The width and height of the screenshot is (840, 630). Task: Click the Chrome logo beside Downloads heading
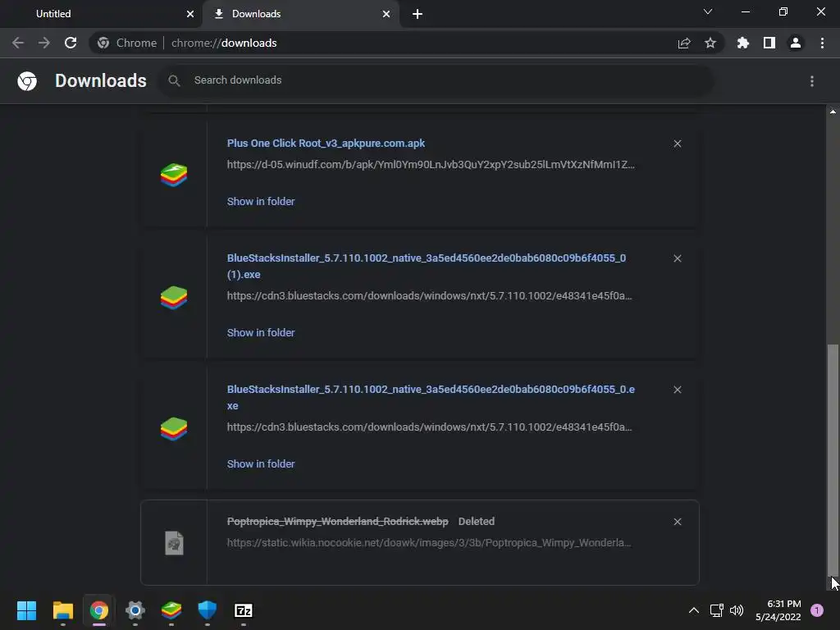27,81
